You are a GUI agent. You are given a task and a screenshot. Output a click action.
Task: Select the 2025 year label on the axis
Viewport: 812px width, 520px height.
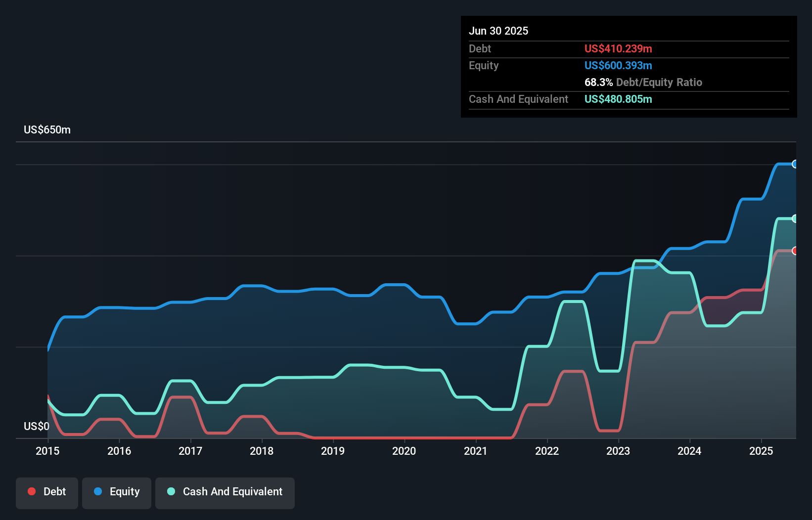click(762, 451)
